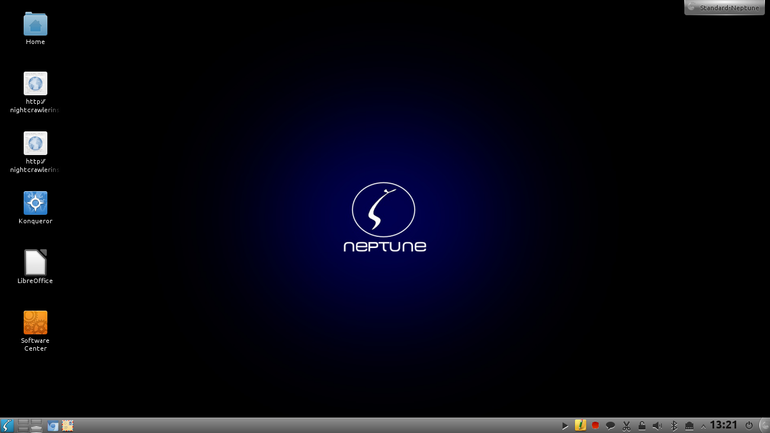Image resolution: width=770 pixels, height=433 pixels.
Task: Open the Neptune application launcher menu
Action: (x=7, y=425)
